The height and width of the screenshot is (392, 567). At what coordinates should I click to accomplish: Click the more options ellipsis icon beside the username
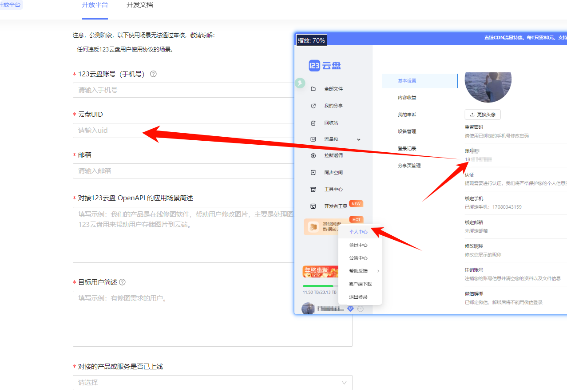(x=360, y=309)
